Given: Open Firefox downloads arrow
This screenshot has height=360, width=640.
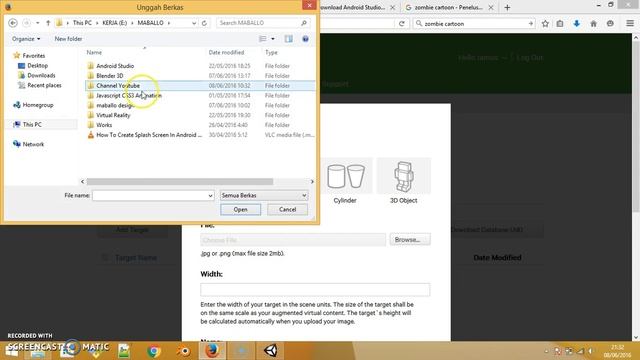Looking at the screenshot, I should coord(576,24).
